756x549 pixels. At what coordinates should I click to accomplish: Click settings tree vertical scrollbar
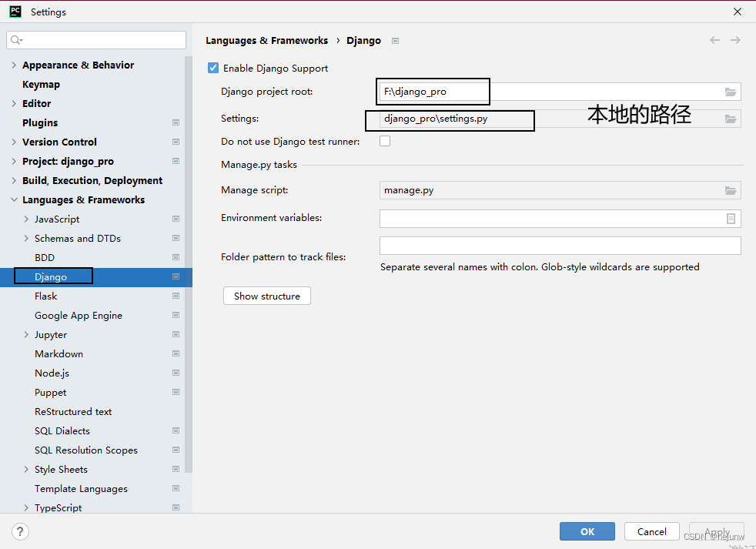[x=189, y=264]
